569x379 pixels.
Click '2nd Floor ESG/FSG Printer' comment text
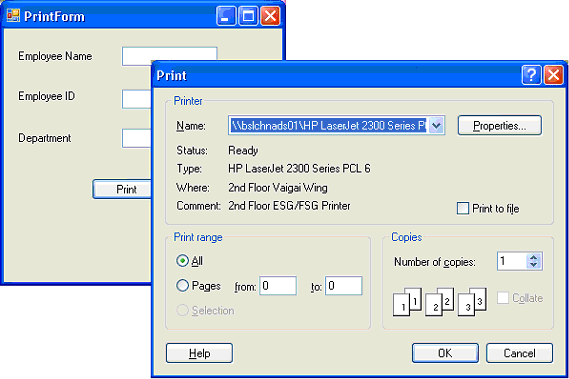(x=289, y=206)
